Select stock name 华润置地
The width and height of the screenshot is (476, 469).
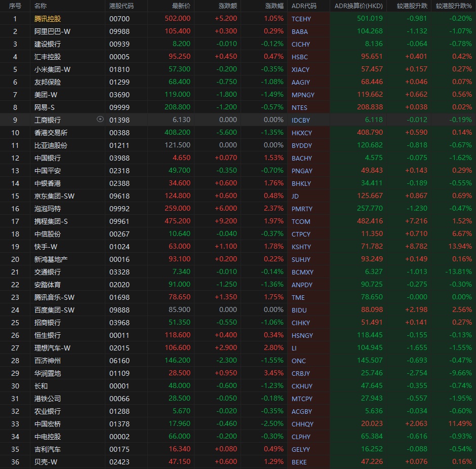[x=48, y=373]
